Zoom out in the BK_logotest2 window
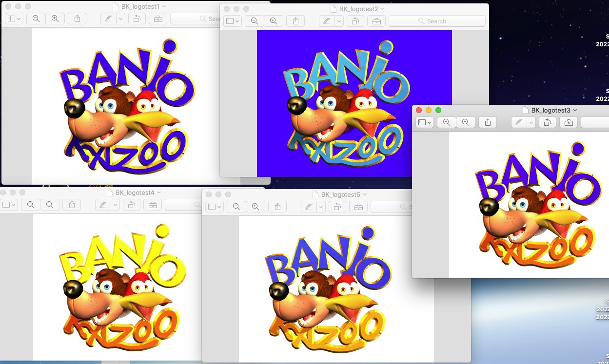Image resolution: width=609 pixels, height=364 pixels. coord(255,21)
